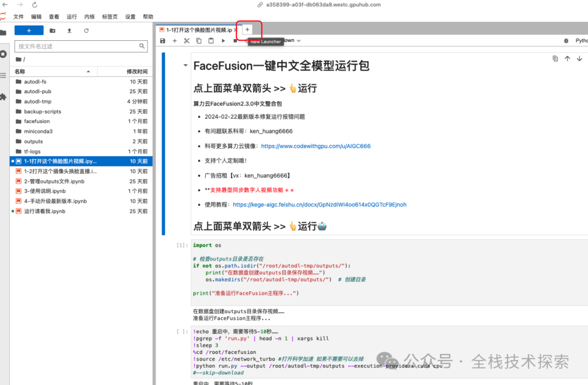This screenshot has height=385, width=588.
Task: Select the outputs folder
Action: pos(81,142)
